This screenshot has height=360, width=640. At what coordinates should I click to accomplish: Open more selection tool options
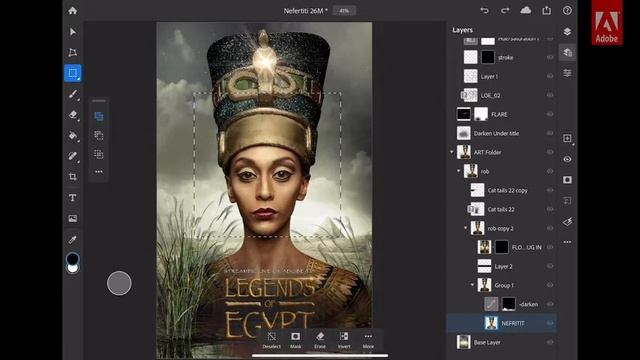pyautogui.click(x=99, y=172)
